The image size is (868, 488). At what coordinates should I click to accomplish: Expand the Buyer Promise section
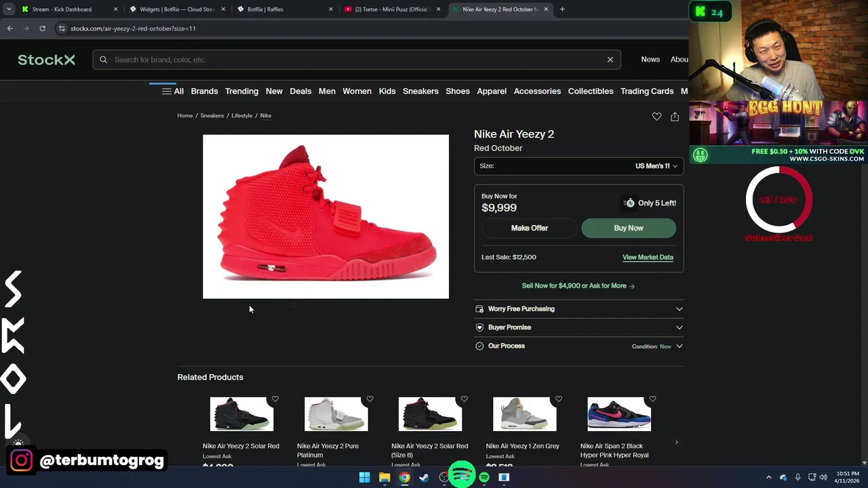[578, 327]
